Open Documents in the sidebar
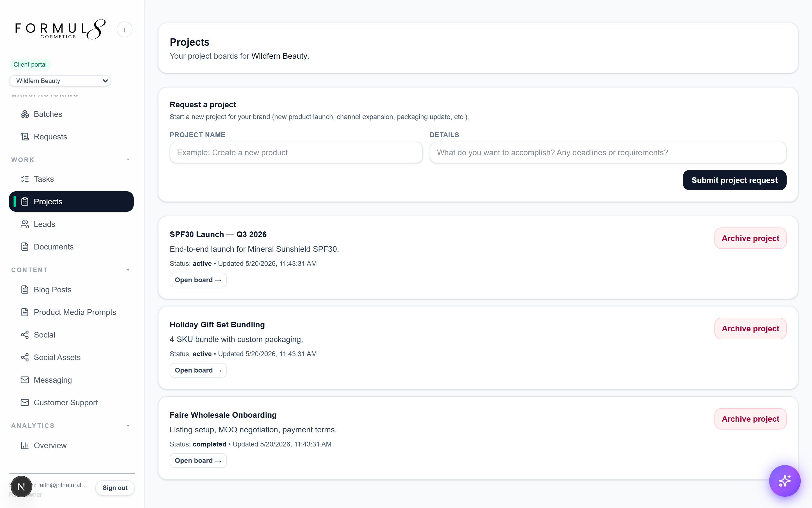This screenshot has height=508, width=812. click(x=71, y=247)
